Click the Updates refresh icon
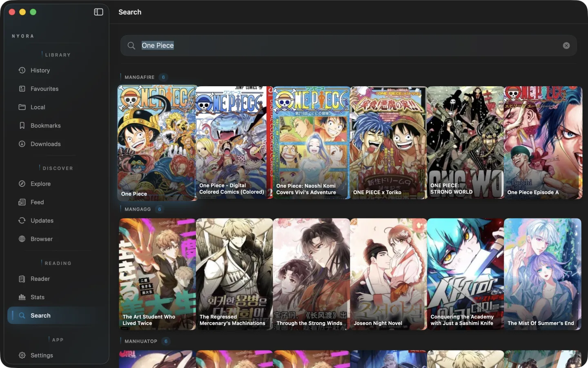 (x=22, y=220)
